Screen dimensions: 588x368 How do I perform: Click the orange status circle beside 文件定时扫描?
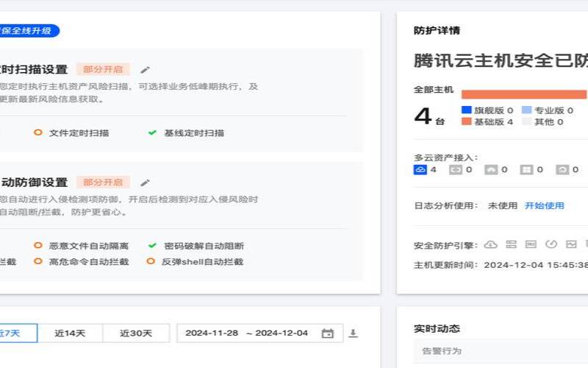pos(38,132)
